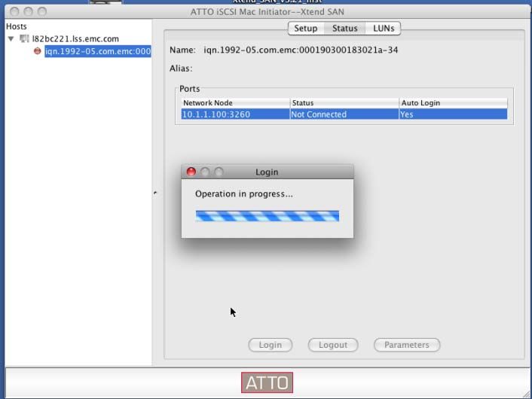Click the Hosts label
The width and height of the screenshot is (532, 399).
[17, 26]
